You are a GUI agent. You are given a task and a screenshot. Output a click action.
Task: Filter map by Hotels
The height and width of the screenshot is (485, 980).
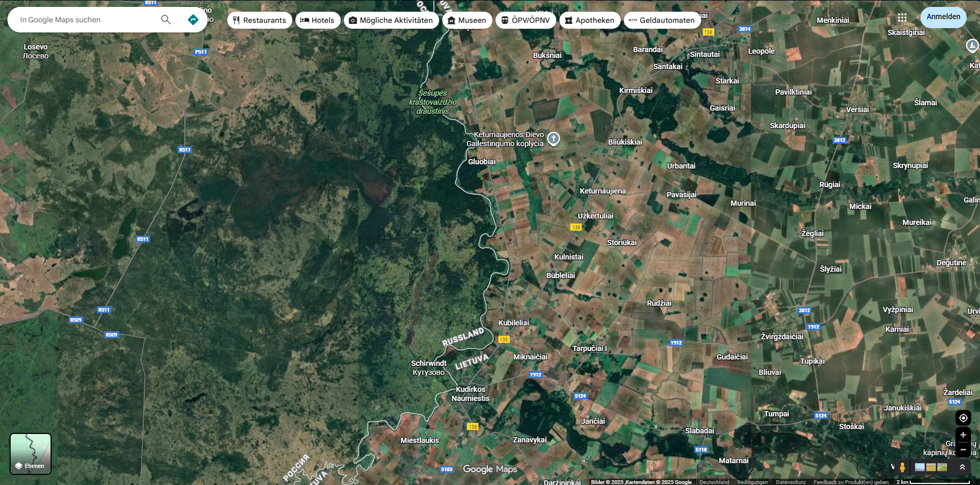pyautogui.click(x=318, y=20)
